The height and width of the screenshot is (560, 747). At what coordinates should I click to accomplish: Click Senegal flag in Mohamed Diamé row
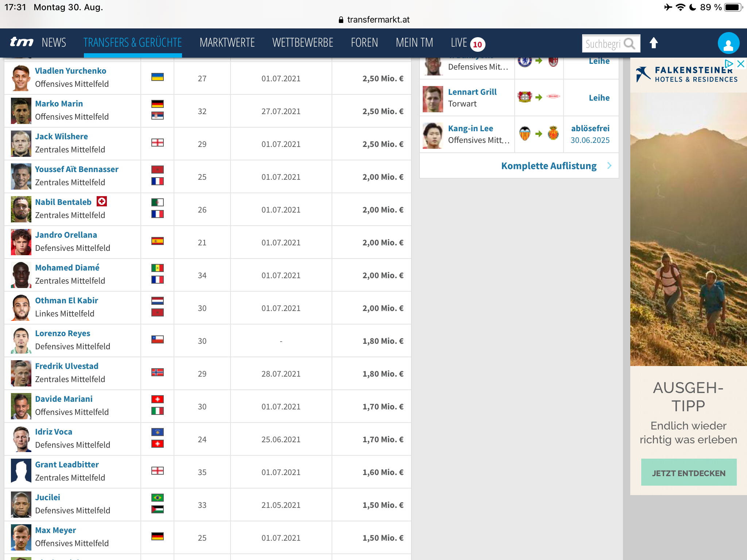[x=158, y=268]
